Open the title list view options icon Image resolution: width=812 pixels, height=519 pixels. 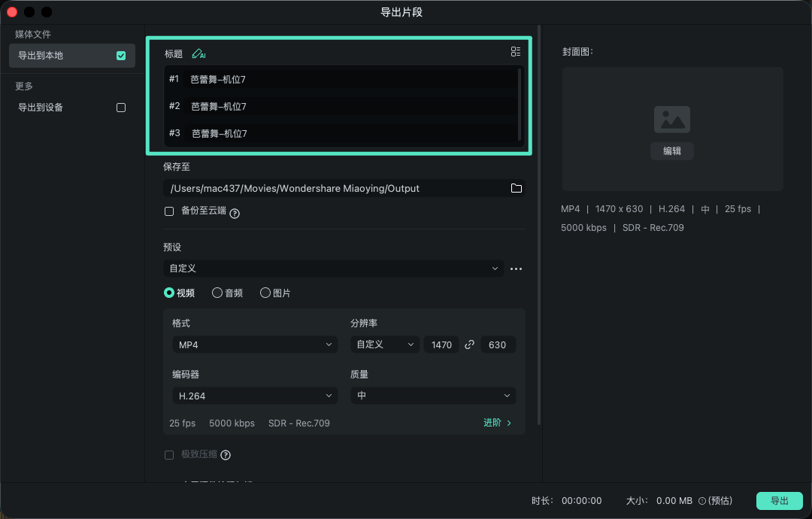pos(516,51)
